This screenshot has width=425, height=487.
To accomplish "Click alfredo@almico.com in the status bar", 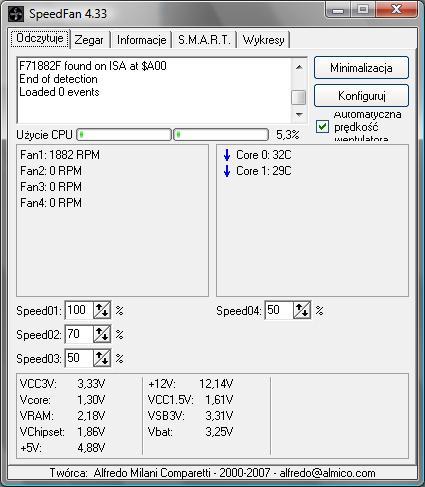I will pyautogui.click(x=327, y=473).
